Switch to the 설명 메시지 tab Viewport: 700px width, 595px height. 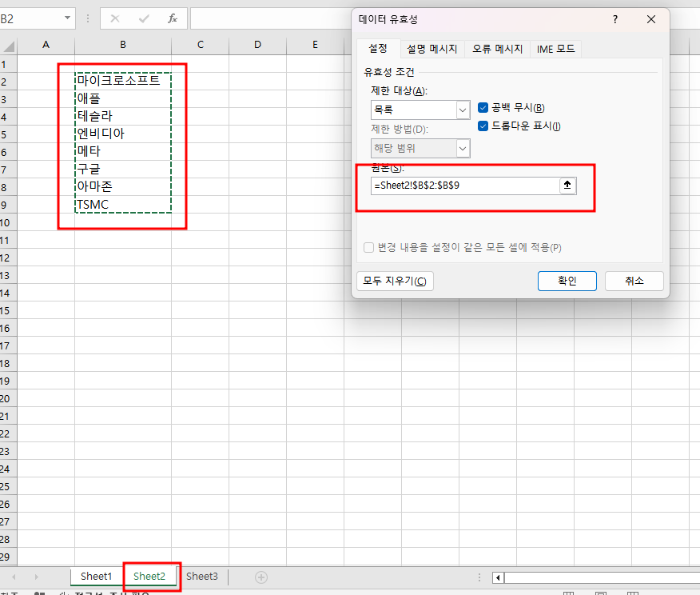(432, 49)
